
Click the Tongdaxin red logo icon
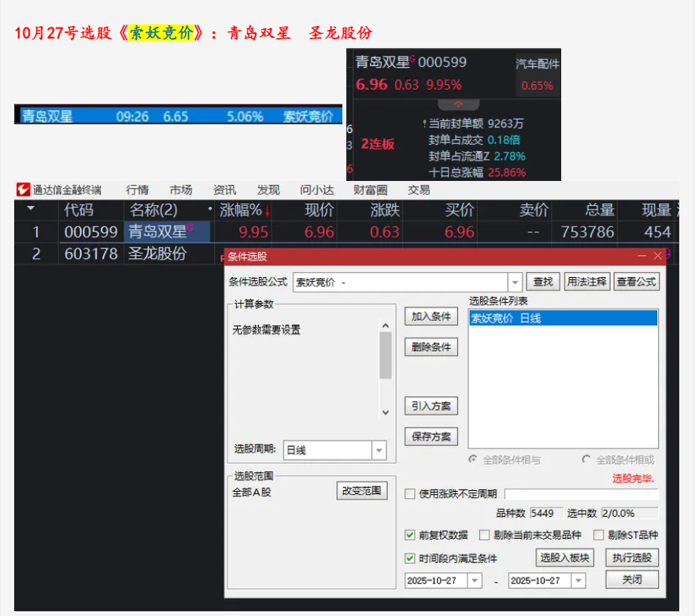tap(23, 190)
